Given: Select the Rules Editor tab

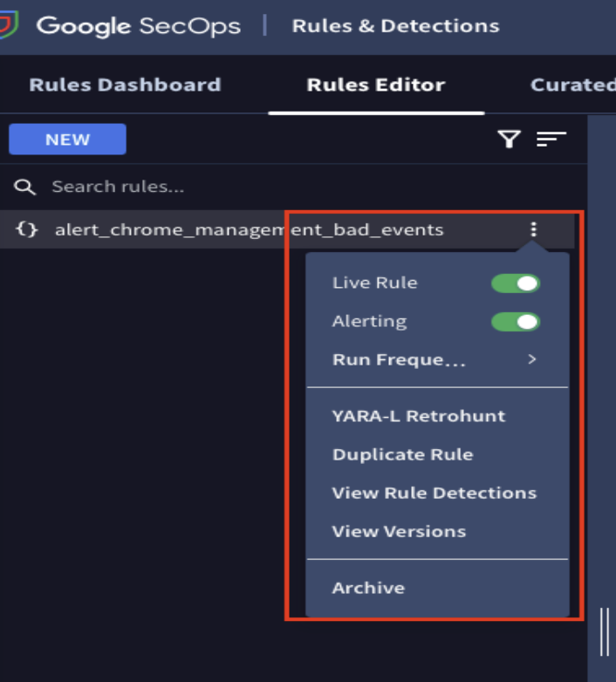Looking at the screenshot, I should click(x=376, y=85).
